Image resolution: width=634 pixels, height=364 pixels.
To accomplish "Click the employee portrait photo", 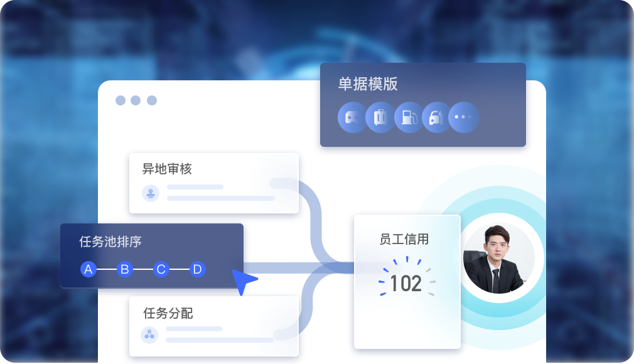I will pos(498,258).
